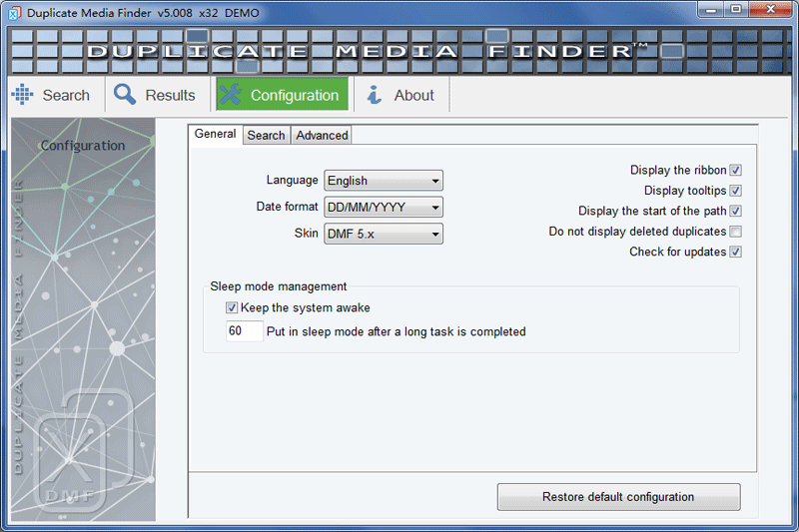This screenshot has height=532, width=799.
Task: Switch to the Advanced tab
Action: 322,136
